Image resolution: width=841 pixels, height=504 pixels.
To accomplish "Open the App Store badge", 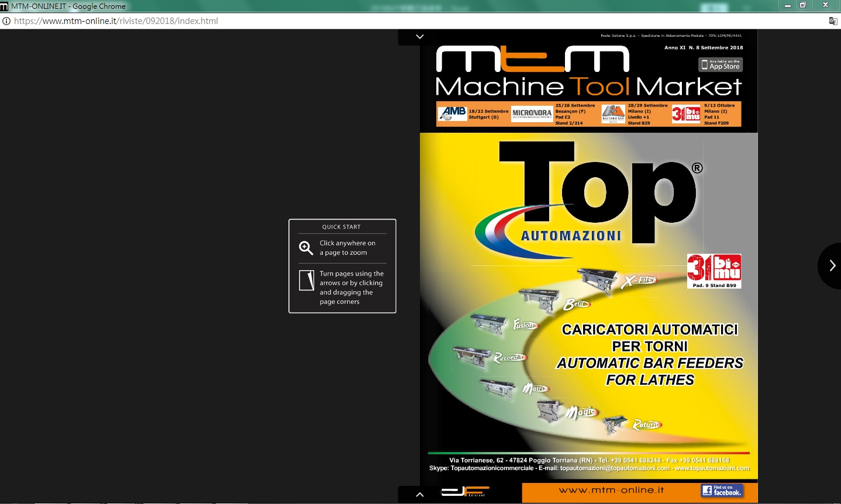I will point(721,64).
